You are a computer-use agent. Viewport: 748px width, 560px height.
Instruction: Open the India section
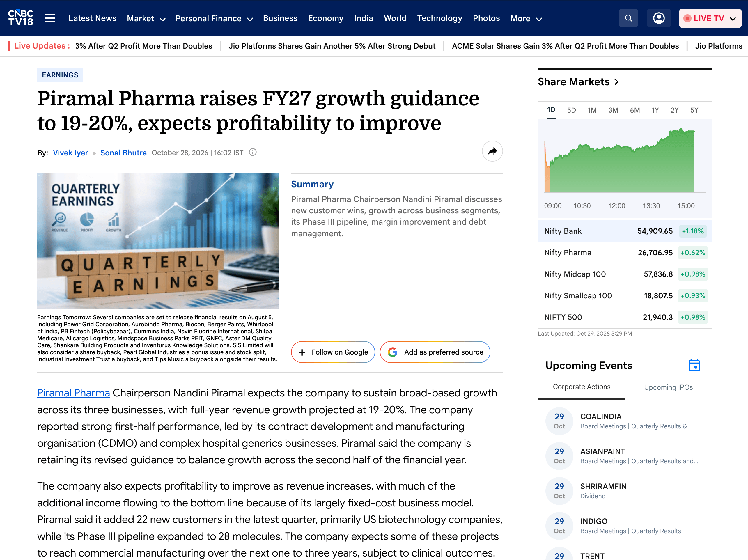(364, 18)
